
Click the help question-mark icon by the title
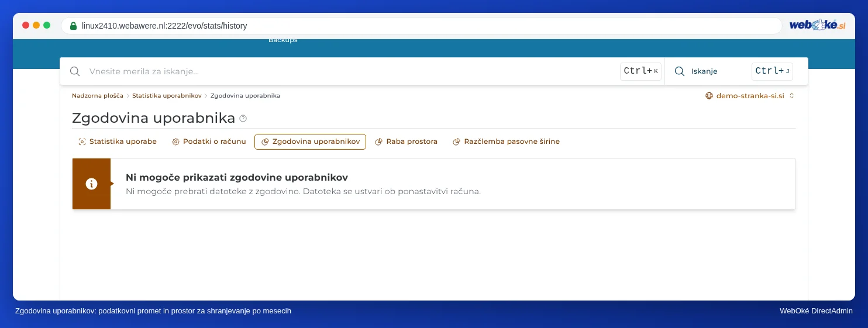243,118
